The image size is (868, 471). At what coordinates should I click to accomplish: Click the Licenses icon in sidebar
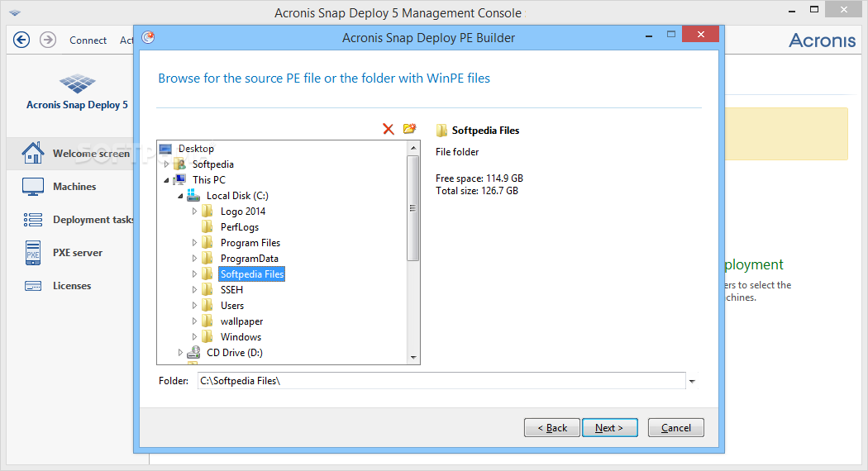(33, 286)
